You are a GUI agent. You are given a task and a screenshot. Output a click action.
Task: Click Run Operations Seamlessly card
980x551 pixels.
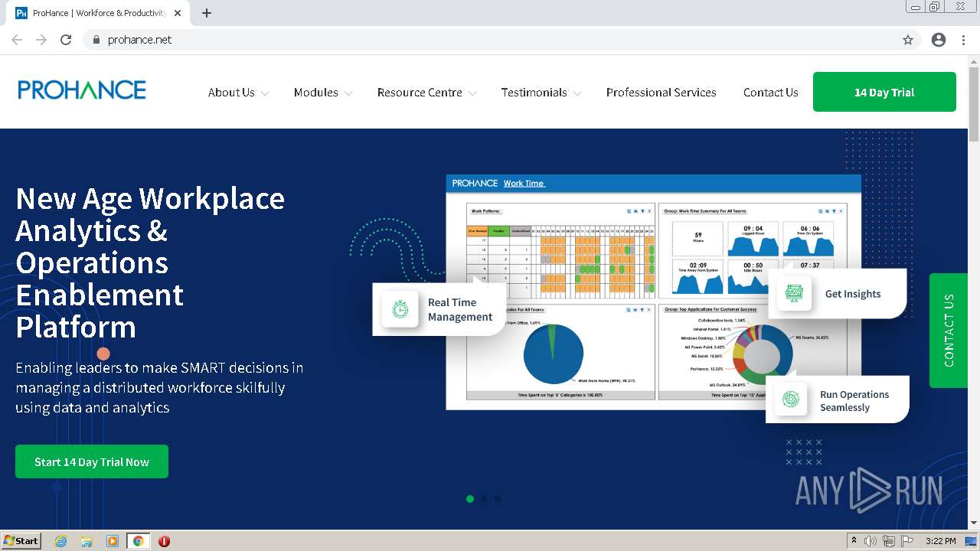[x=838, y=399]
